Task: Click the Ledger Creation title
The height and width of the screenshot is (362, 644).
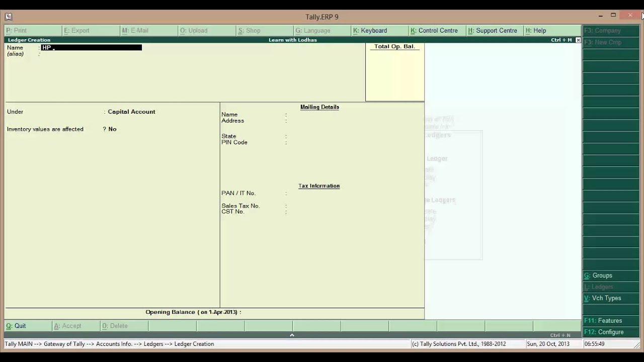Action: pyautogui.click(x=29, y=40)
